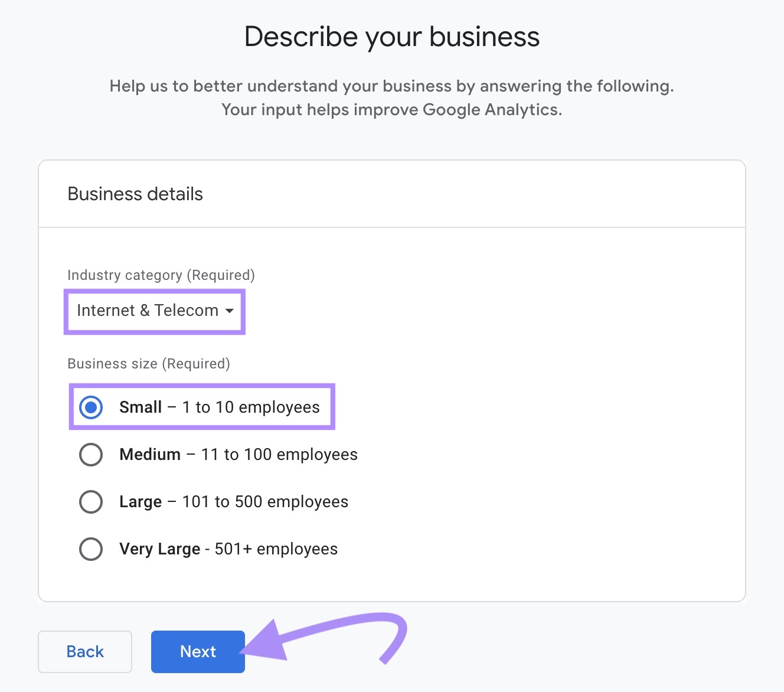Click the Business details section header
The height and width of the screenshot is (692, 784).
(135, 194)
